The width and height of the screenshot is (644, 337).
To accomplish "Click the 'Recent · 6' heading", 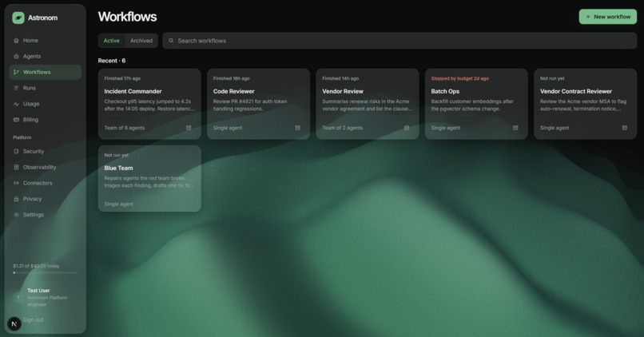I will point(112,61).
